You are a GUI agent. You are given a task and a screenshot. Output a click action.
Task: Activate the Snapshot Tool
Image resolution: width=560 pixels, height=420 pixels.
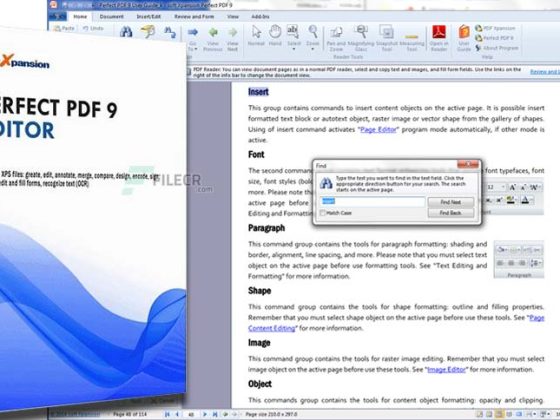(387, 39)
